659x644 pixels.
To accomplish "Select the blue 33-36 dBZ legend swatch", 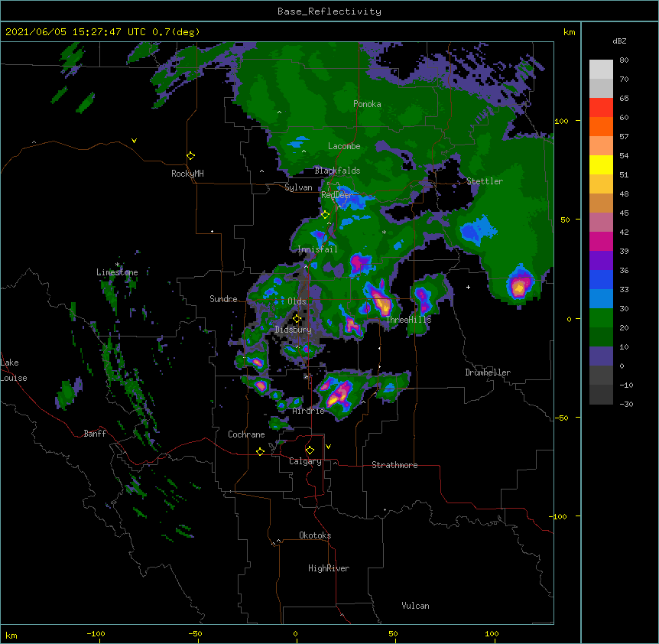I will tap(601, 279).
